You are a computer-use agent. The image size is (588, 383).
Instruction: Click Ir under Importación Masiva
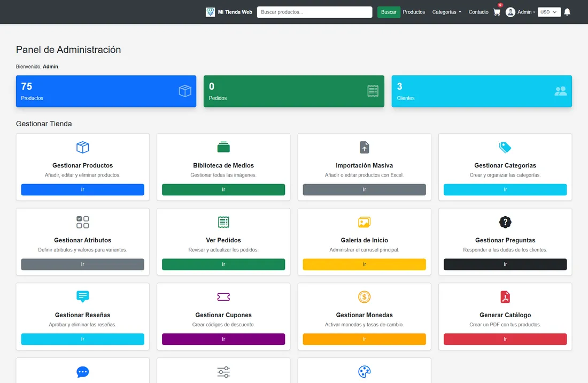(x=364, y=189)
